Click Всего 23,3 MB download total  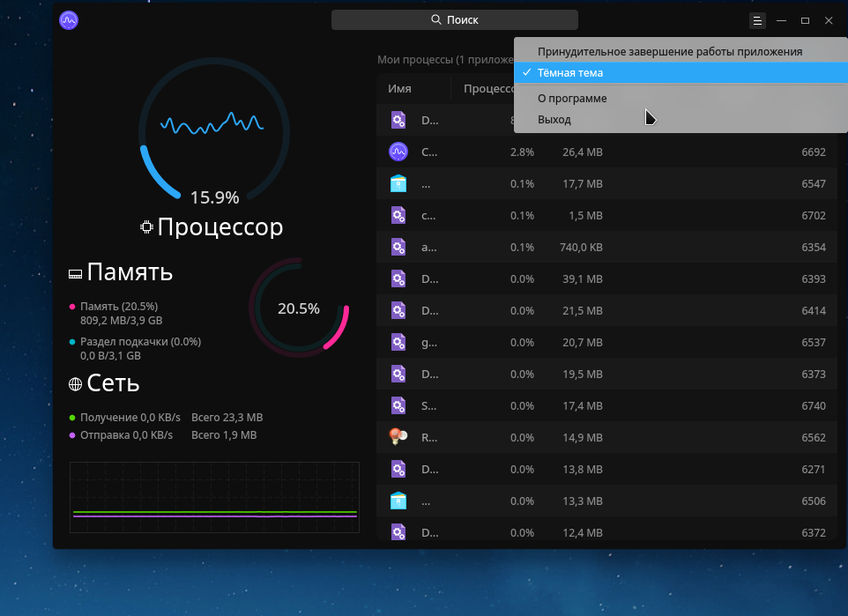[x=227, y=418]
